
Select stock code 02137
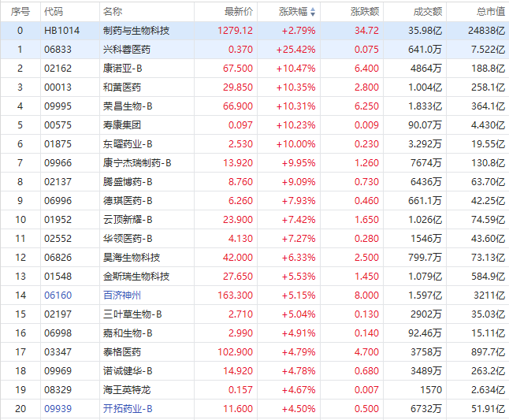(x=58, y=182)
